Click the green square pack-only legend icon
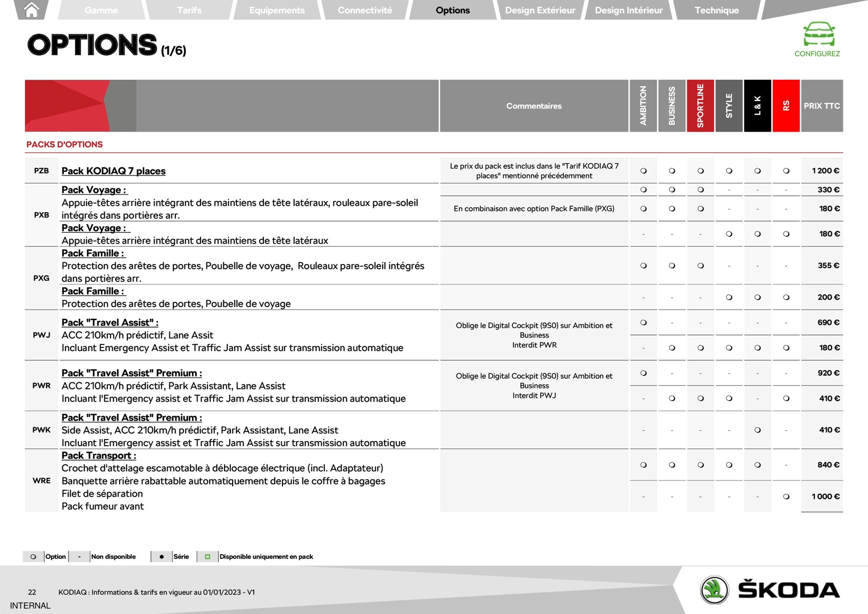Viewport: 868px width, 614px height. coord(208,557)
